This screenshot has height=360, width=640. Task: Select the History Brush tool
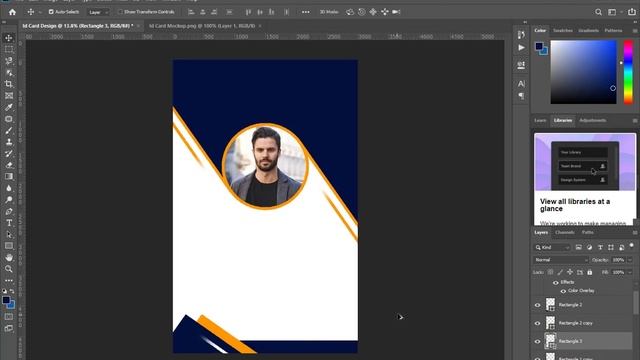[9, 153]
